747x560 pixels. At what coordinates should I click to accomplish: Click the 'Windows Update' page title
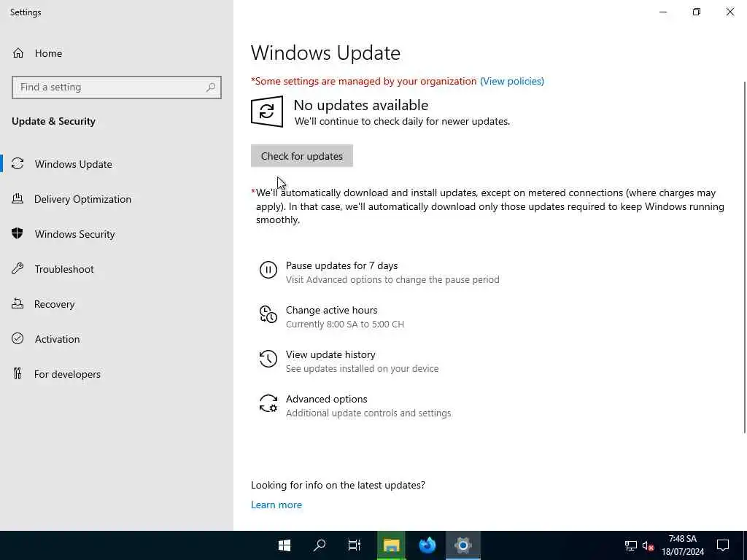(x=325, y=52)
